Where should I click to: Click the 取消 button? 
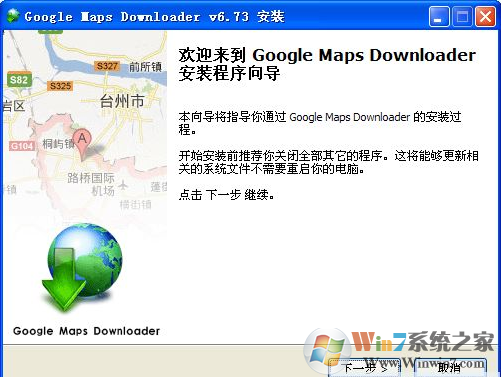pyautogui.click(x=450, y=368)
